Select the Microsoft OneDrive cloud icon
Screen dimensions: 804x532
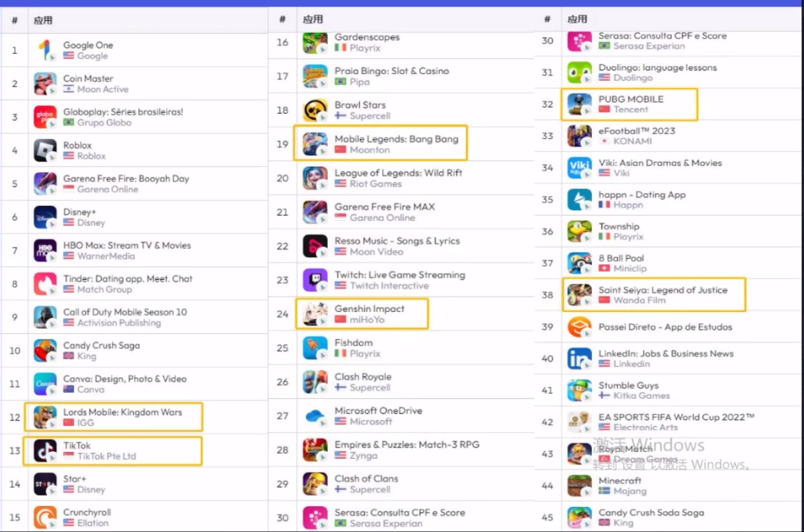pyautogui.click(x=315, y=416)
